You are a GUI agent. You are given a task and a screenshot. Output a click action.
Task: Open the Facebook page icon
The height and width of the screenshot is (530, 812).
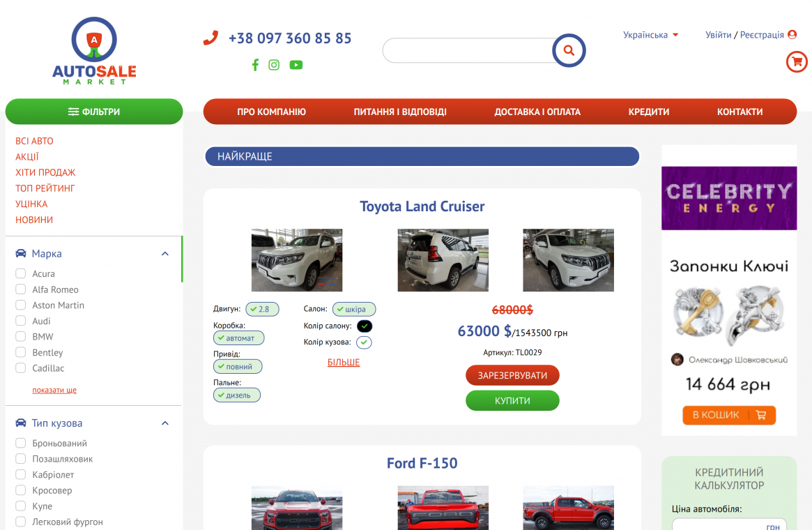point(255,65)
